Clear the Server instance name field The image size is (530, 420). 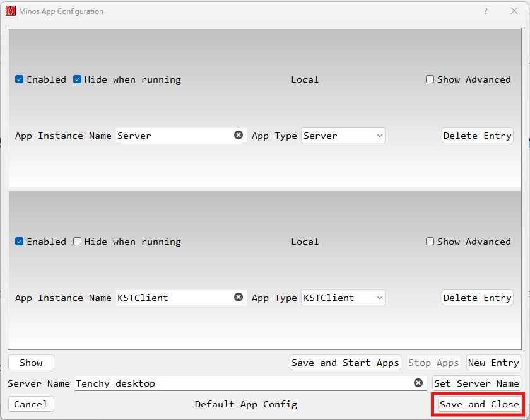[238, 135]
